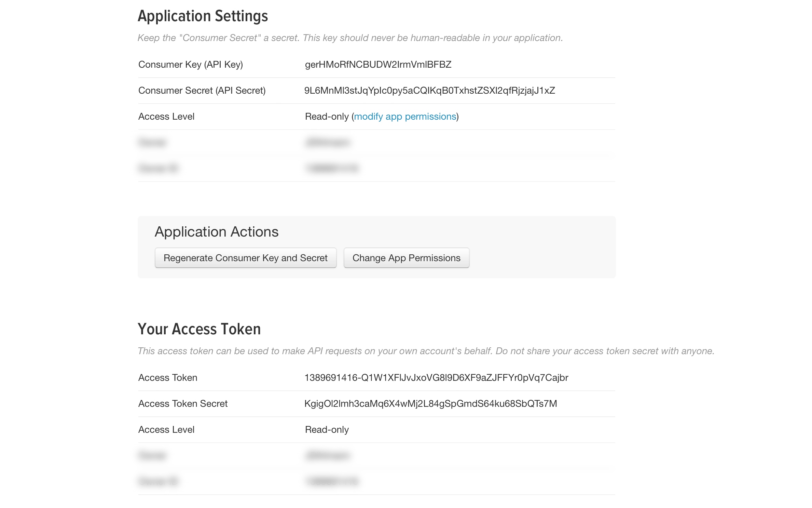
Task: Click the Regenerate Consumer Key and Secret button
Action: 245,258
